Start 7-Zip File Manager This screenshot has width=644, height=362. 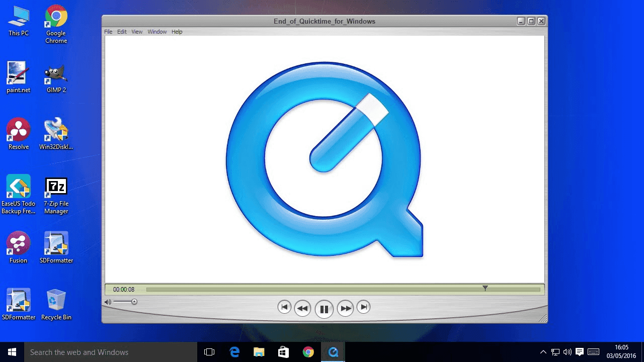point(55,186)
